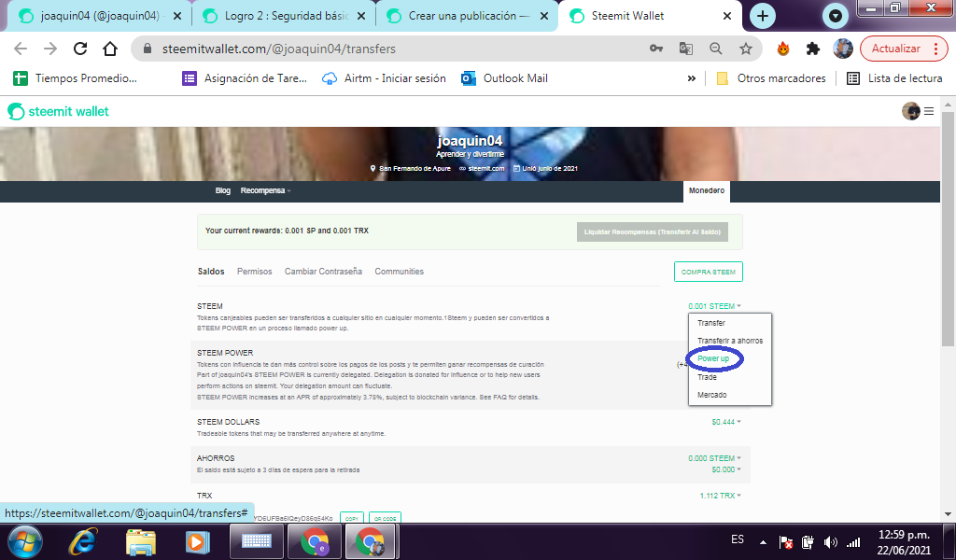Close the Steemit Wallet tab
Image resolution: width=956 pixels, height=560 pixels.
point(726,17)
